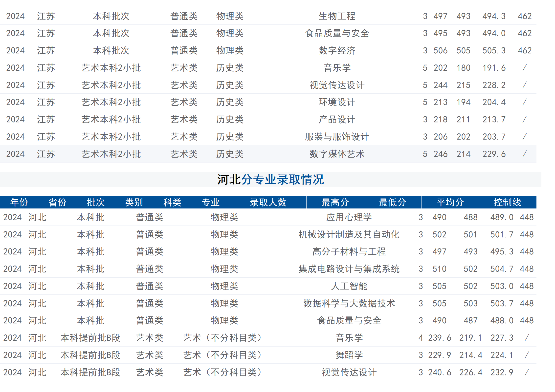555x392 pixels.
Task: Click the 批次 column header
Action: pos(96,202)
